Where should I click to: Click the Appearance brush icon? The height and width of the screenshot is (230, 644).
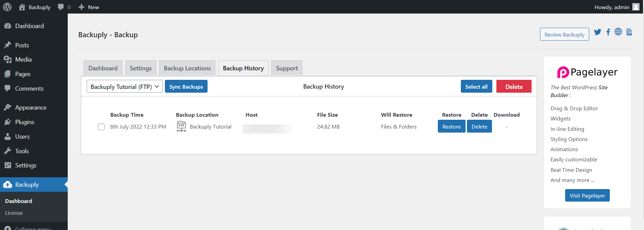(7, 107)
